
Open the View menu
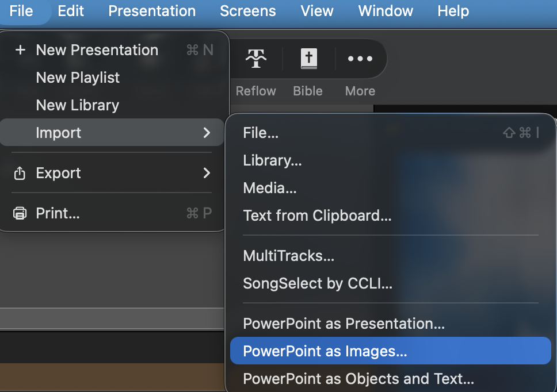click(x=317, y=11)
